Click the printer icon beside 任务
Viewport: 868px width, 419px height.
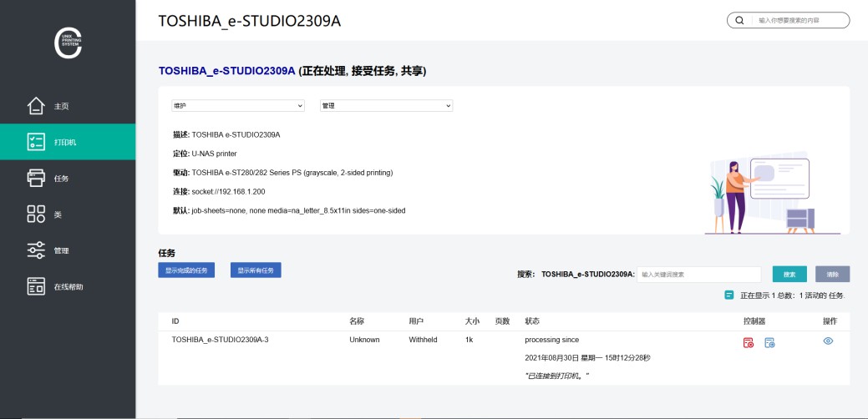(x=36, y=178)
